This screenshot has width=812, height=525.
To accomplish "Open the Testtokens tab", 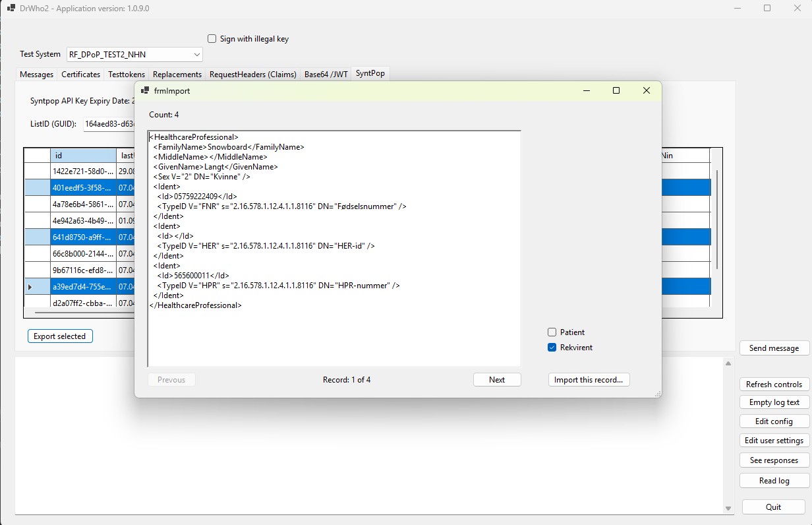I will click(127, 74).
